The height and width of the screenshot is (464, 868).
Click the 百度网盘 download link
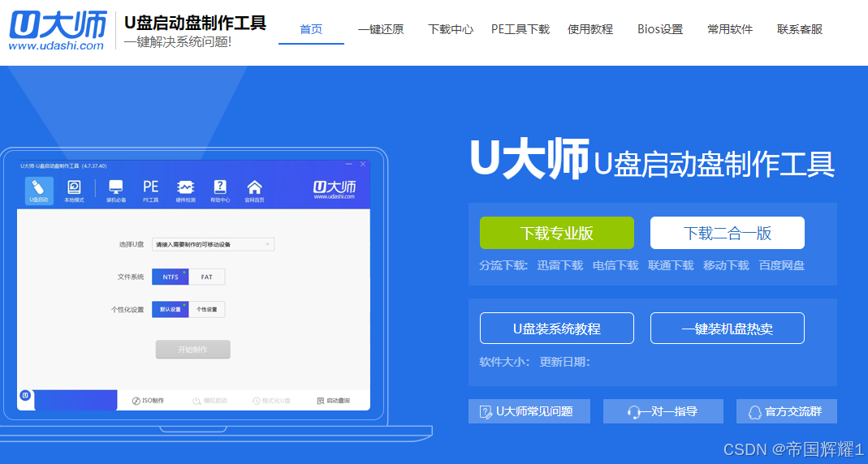782,265
